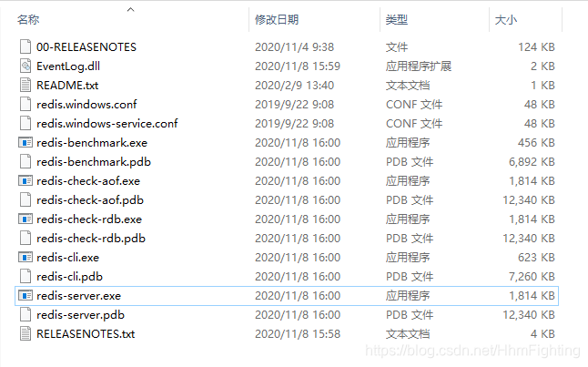Screen dimensions: 588x367
Task: Click the date 2020/2/9 13:40
Action: pyautogui.click(x=294, y=86)
